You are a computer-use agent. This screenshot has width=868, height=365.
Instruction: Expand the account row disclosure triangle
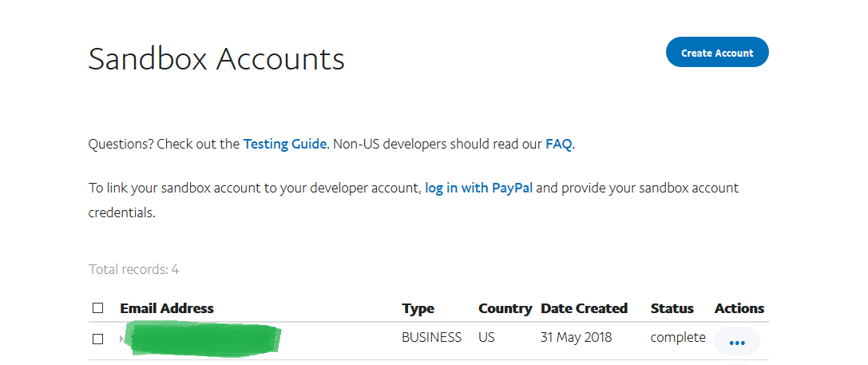pyautogui.click(x=122, y=339)
